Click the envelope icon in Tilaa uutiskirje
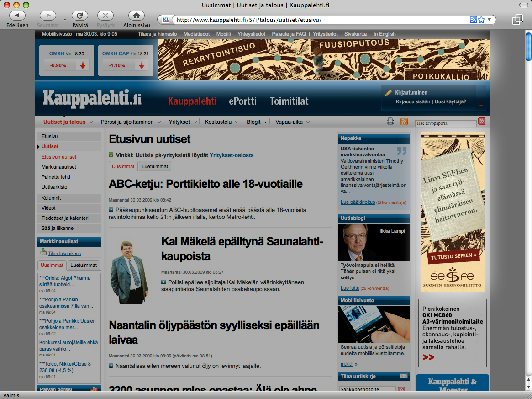This screenshot has width=532, height=399. pos(404,376)
